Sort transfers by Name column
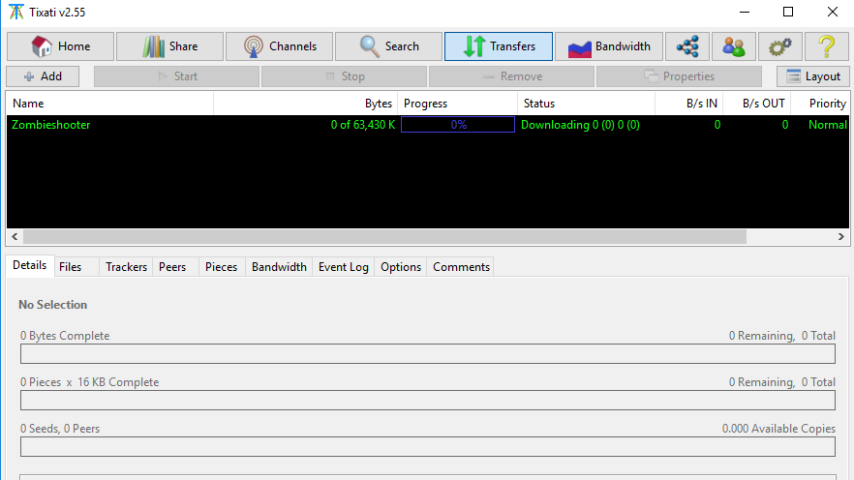Image resolution: width=854 pixels, height=480 pixels. click(110, 104)
